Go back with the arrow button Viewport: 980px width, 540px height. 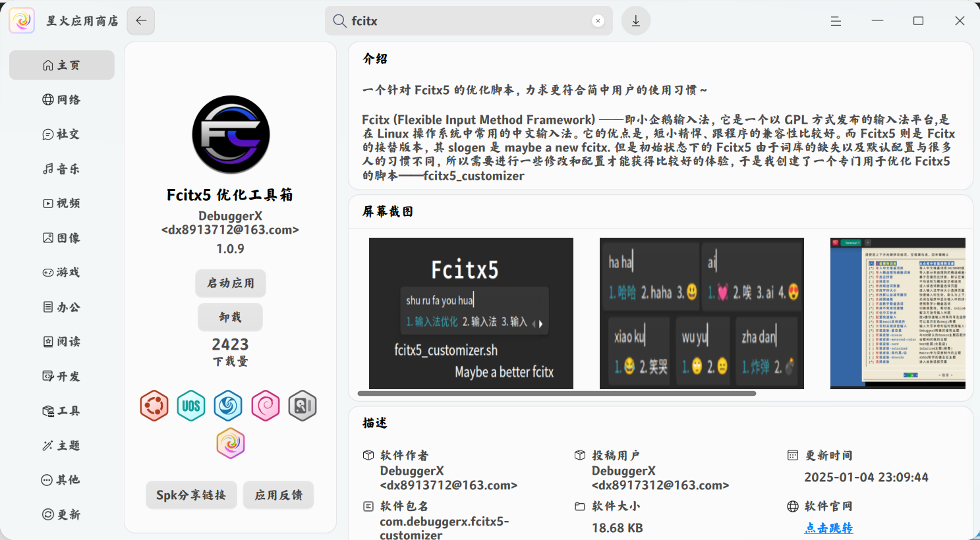pyautogui.click(x=141, y=20)
